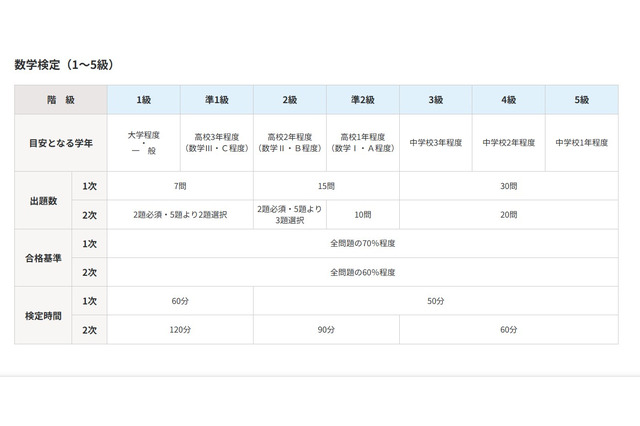
Task: Select the 目安となる学年 row header
Action: pos(60,143)
